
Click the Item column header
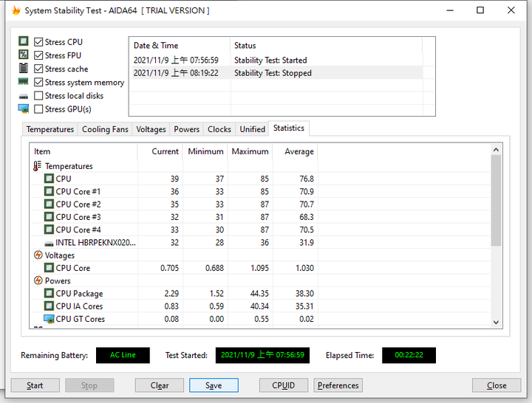[83, 151]
